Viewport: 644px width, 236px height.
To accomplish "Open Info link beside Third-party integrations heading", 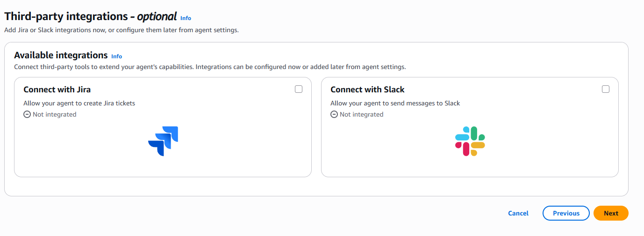I will tap(186, 18).
